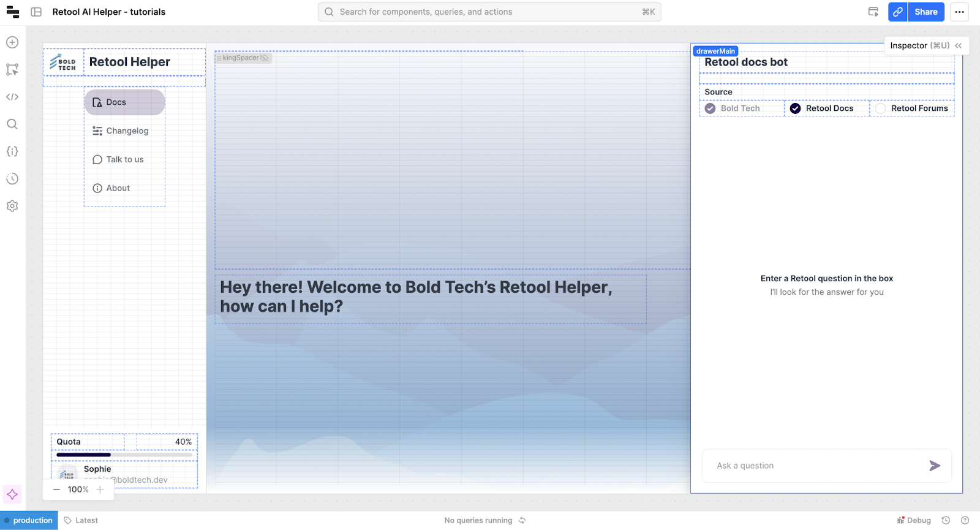The height and width of the screenshot is (530, 980).
Task: Collapse the Inspector panel chevrons
Action: point(959,46)
